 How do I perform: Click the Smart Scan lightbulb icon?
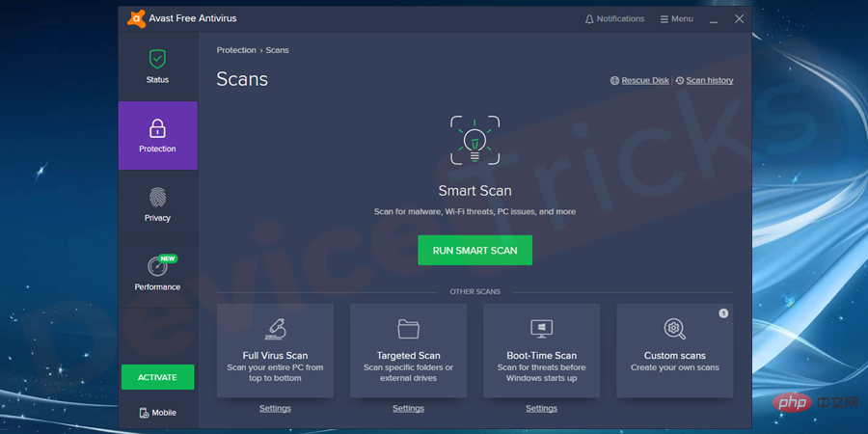475,140
